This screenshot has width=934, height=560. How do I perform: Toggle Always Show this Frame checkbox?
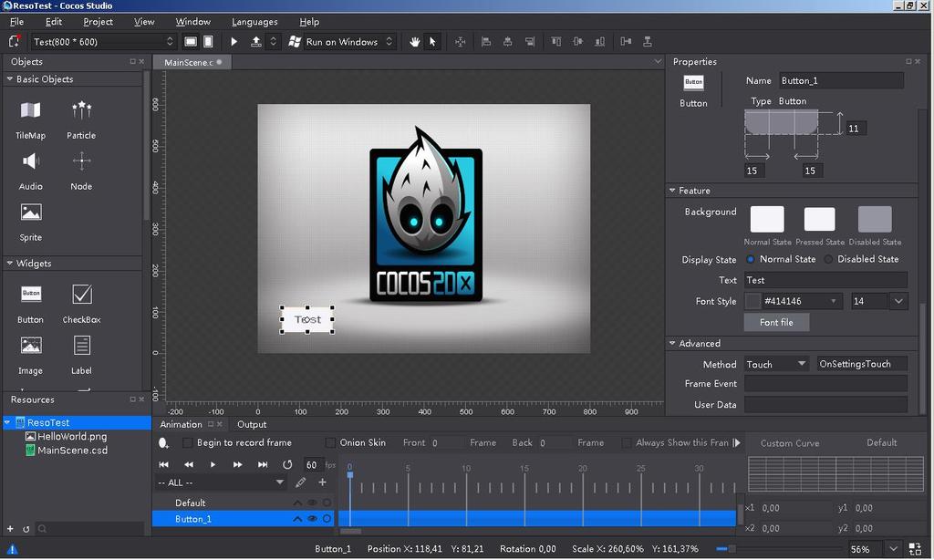(626, 442)
